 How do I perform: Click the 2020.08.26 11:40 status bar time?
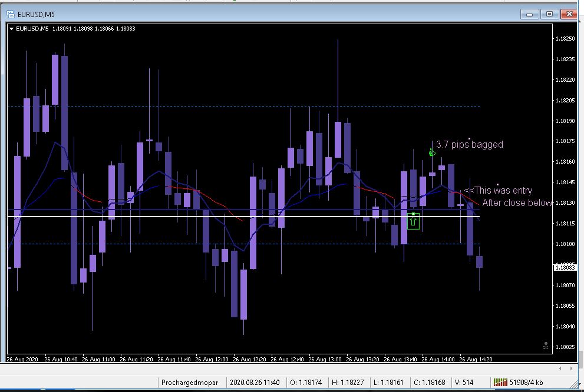pyautogui.click(x=255, y=383)
